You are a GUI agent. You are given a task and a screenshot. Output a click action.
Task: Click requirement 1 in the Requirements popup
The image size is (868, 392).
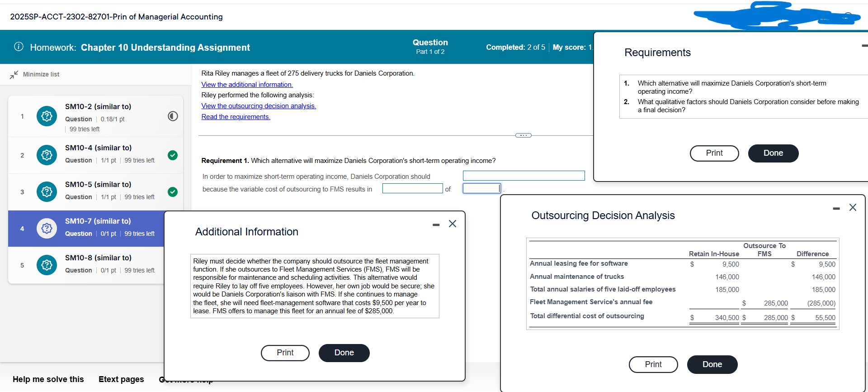pos(732,87)
